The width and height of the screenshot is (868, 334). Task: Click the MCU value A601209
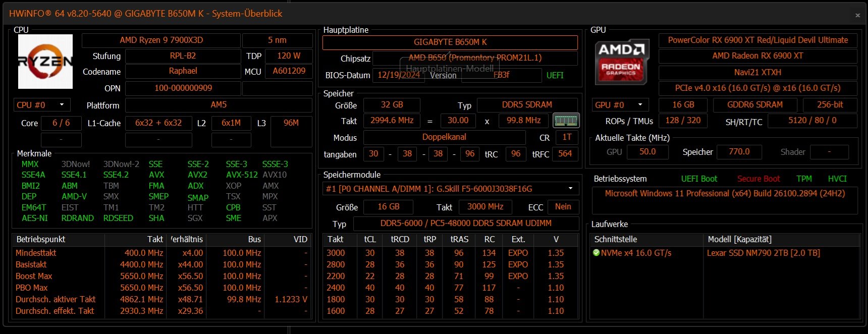(x=289, y=71)
